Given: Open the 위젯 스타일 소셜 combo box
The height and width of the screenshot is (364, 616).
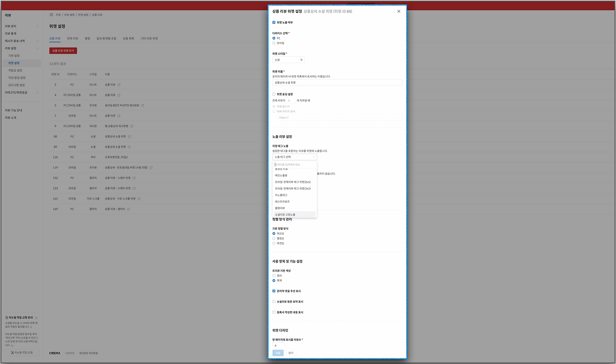Looking at the screenshot, I should 288,60.
